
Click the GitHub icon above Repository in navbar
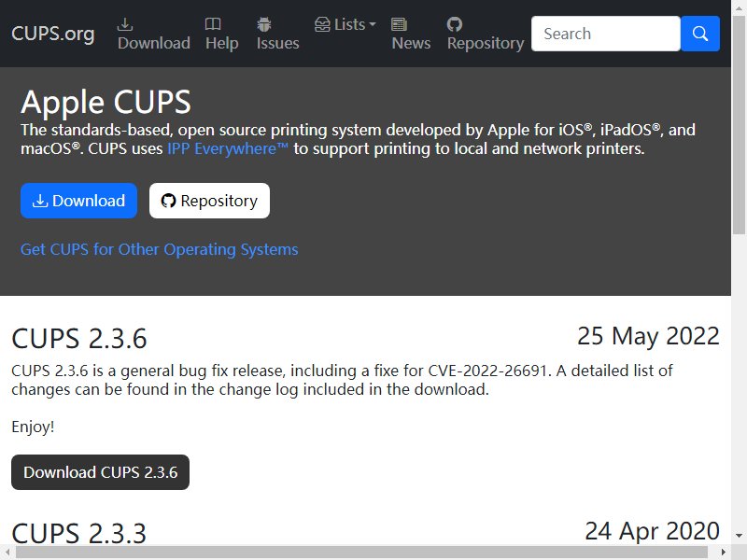(x=455, y=24)
